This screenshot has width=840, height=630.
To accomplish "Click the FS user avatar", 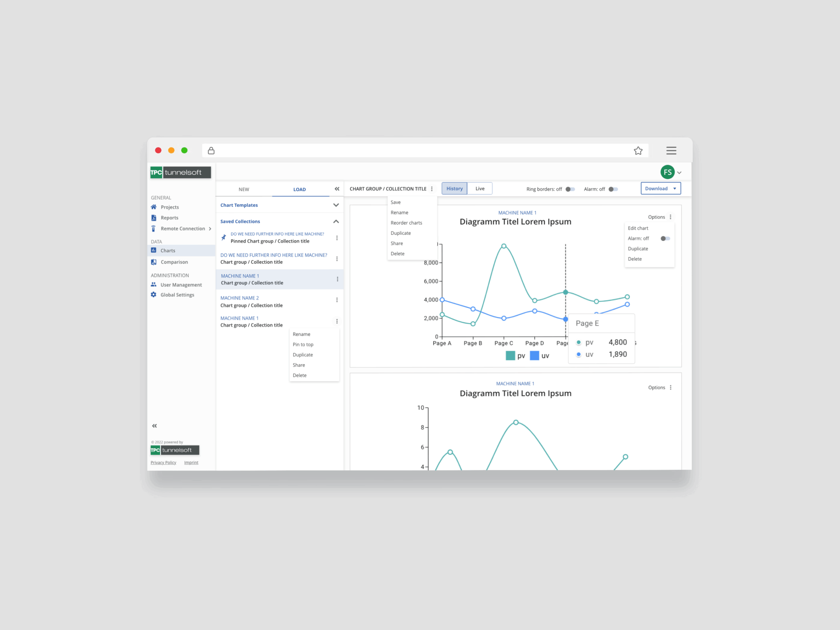I will click(x=667, y=172).
